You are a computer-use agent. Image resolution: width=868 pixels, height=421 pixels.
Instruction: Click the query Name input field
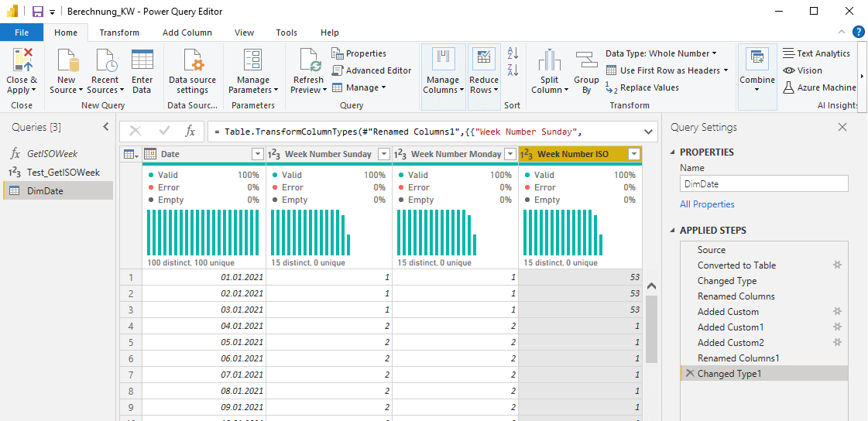point(763,184)
